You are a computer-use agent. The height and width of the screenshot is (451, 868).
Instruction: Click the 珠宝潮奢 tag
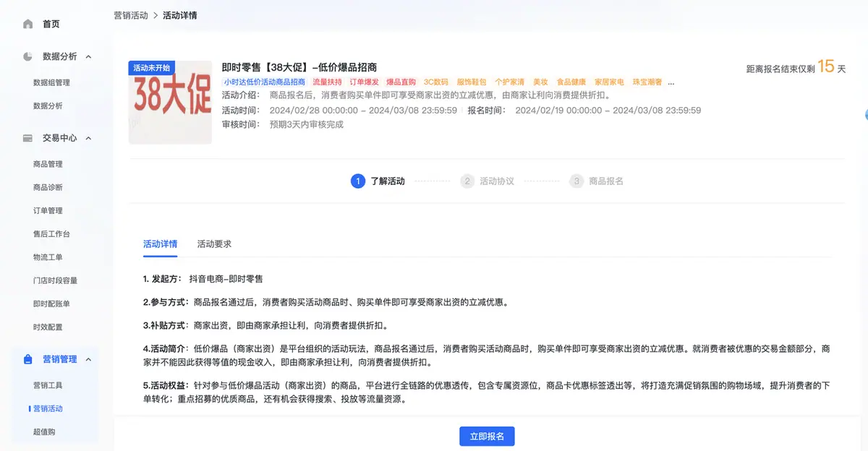click(647, 82)
